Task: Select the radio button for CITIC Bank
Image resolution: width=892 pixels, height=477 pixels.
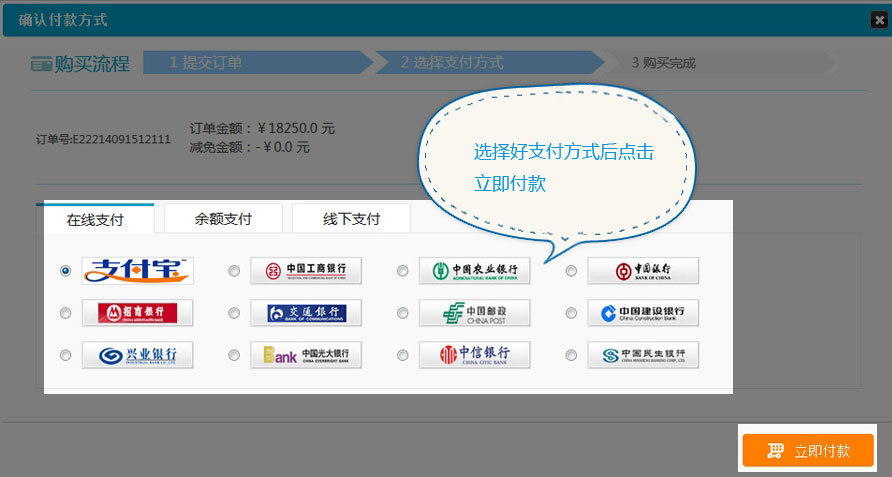Action: point(402,355)
